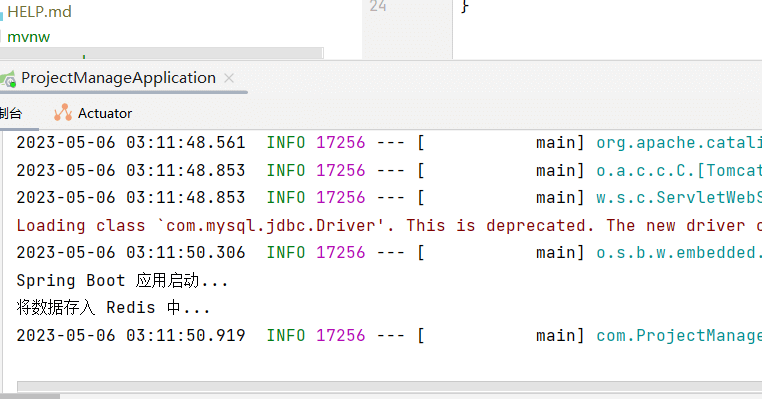
Task: Click the "将数据存入 Redis 中..." output line
Action: point(113,308)
